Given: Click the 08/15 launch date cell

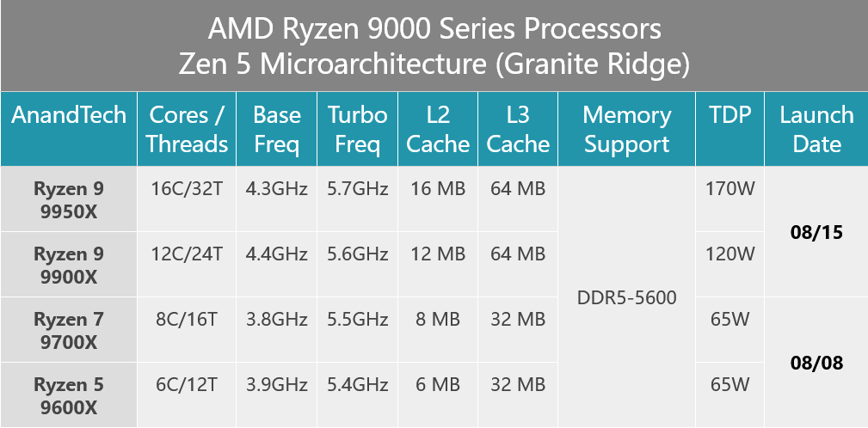Looking at the screenshot, I should 816,232.
